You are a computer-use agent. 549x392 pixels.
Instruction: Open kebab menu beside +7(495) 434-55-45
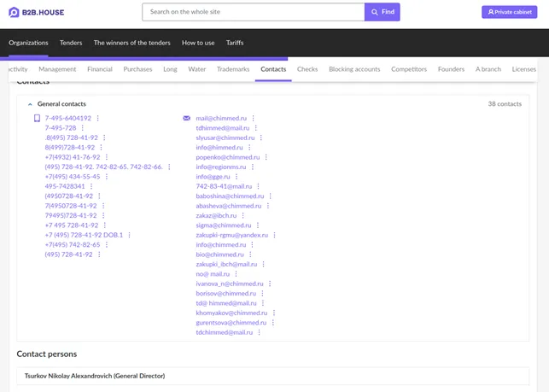[x=107, y=177]
